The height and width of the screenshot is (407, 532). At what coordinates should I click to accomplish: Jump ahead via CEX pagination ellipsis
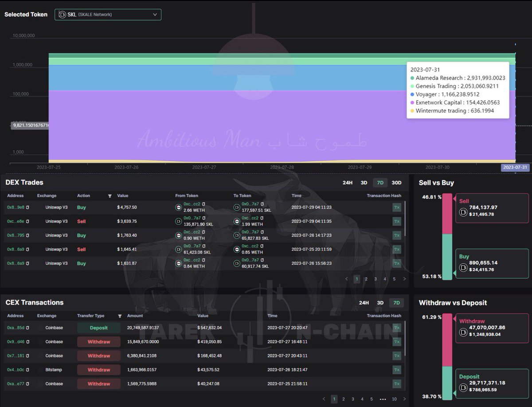point(383,399)
